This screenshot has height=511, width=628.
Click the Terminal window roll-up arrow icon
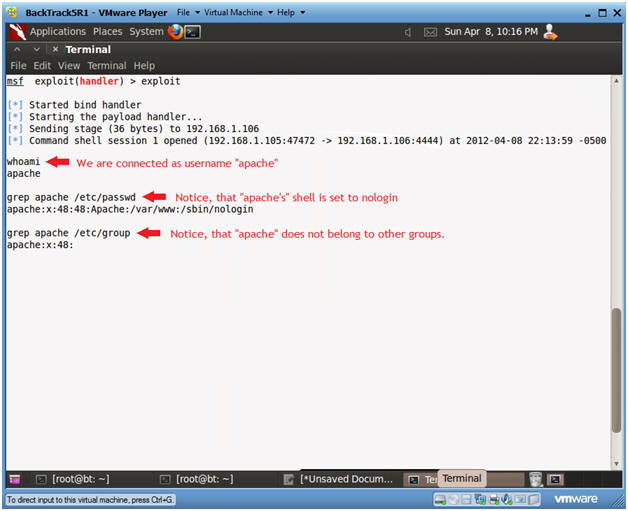[17, 49]
